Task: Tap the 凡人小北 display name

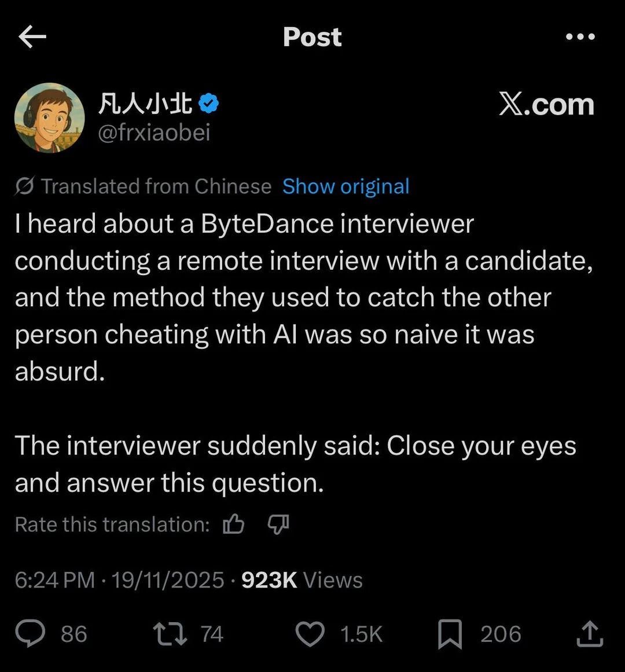Action: tap(145, 104)
